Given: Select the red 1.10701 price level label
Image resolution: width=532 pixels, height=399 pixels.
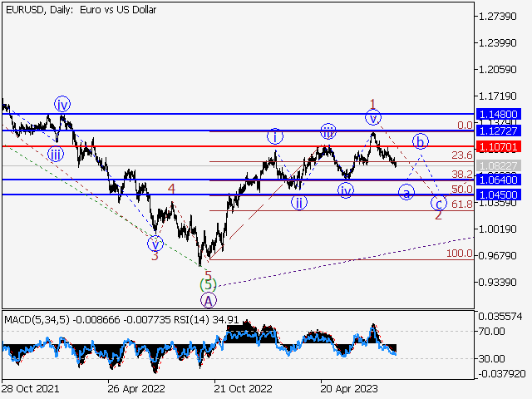Looking at the screenshot, I should tap(499, 147).
